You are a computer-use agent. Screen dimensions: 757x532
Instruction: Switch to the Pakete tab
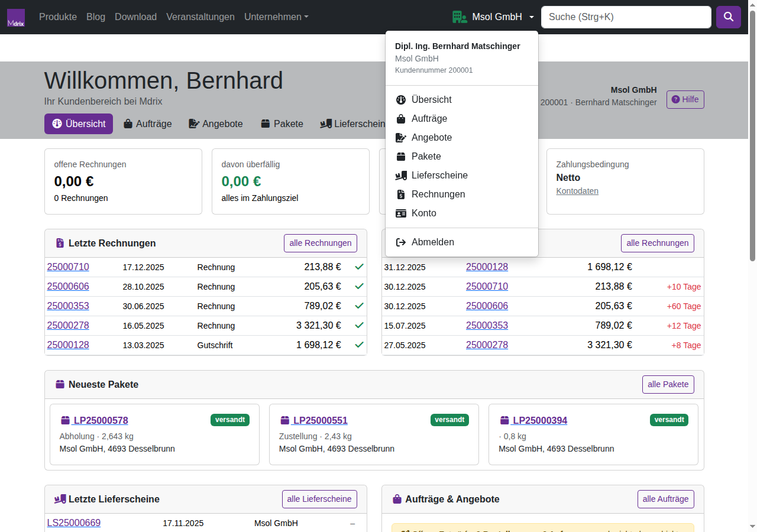point(282,124)
